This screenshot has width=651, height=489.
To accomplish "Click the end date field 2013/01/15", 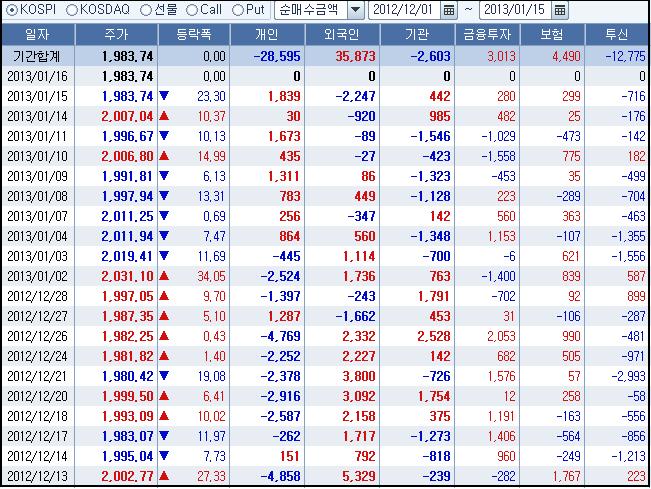I will [515, 10].
